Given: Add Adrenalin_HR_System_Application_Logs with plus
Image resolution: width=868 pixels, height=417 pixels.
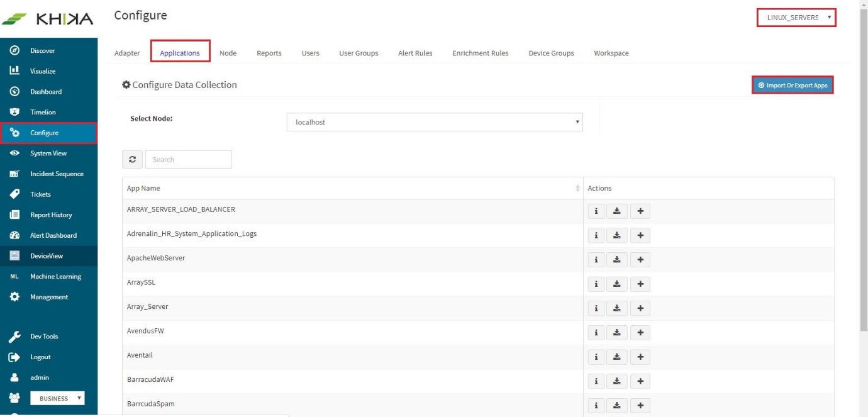Looking at the screenshot, I should [x=640, y=236].
